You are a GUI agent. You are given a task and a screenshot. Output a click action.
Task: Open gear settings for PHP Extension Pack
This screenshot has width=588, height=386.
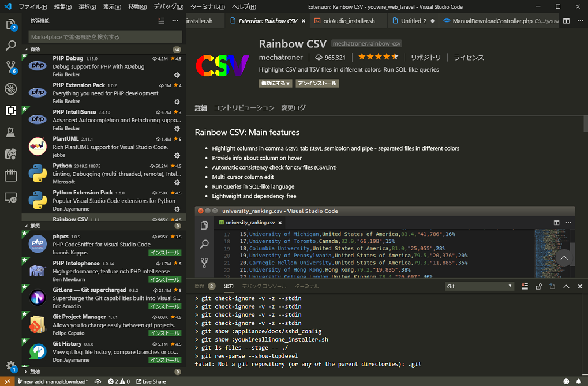(x=177, y=102)
